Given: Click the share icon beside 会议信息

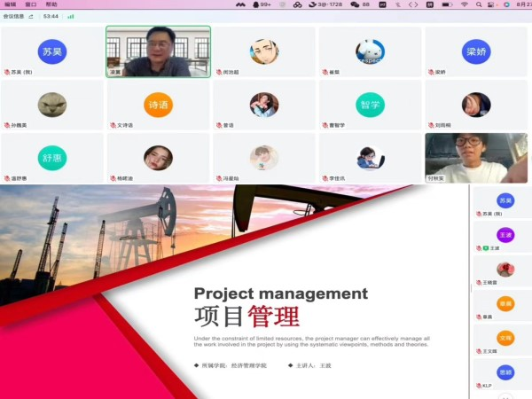Looking at the screenshot, I should click(x=31, y=16).
